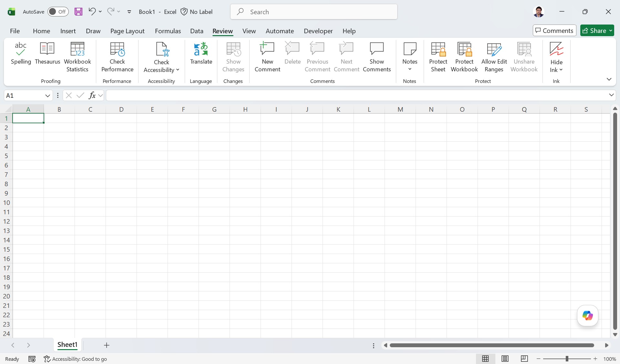
Task: Select the Sheet1 tab
Action: 67,345
